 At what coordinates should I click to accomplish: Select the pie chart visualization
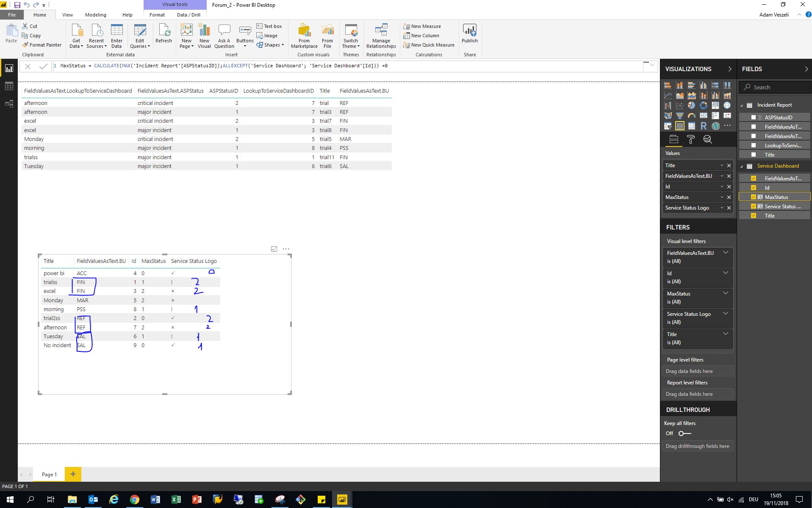[691, 105]
